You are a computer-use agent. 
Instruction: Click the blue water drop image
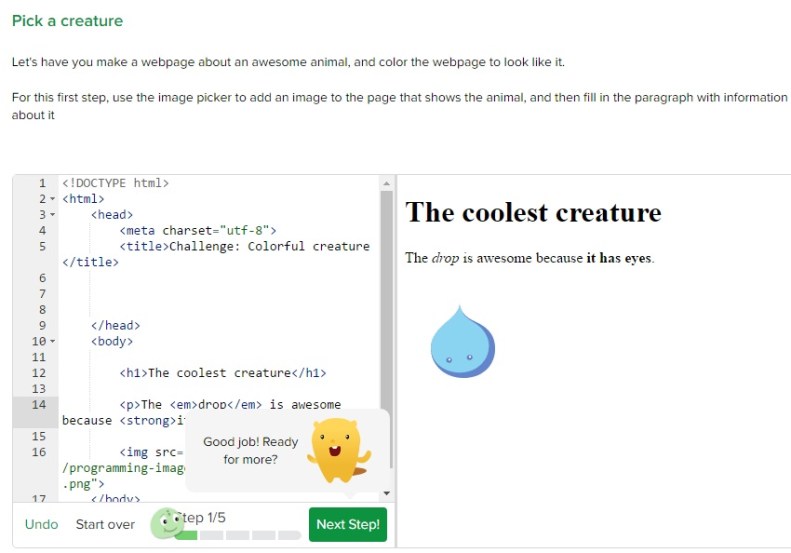click(x=462, y=342)
